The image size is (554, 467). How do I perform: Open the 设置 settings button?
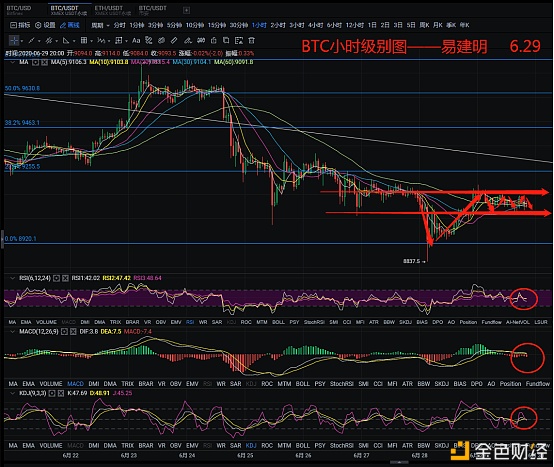(45, 25)
